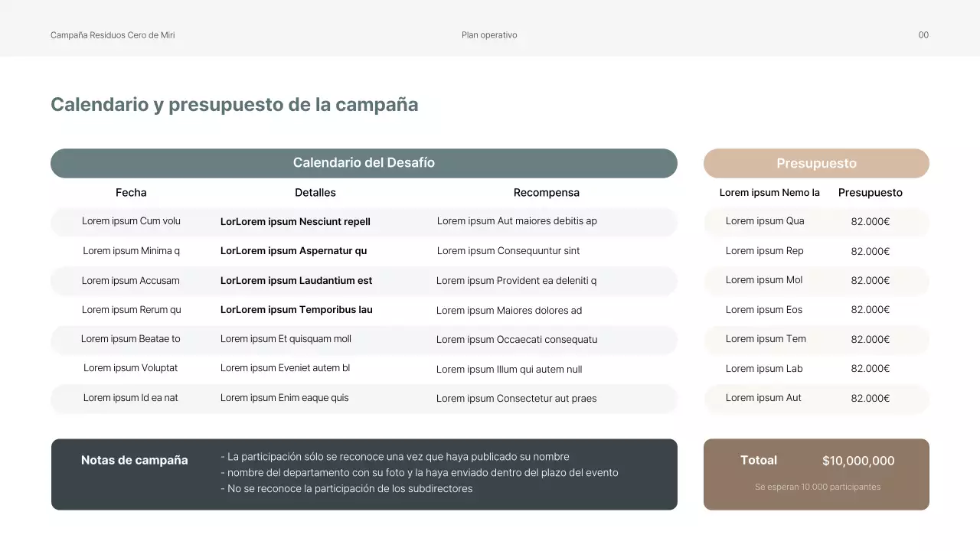Image resolution: width=980 pixels, height=551 pixels.
Task: Select the "Detalles" column header
Action: (315, 193)
